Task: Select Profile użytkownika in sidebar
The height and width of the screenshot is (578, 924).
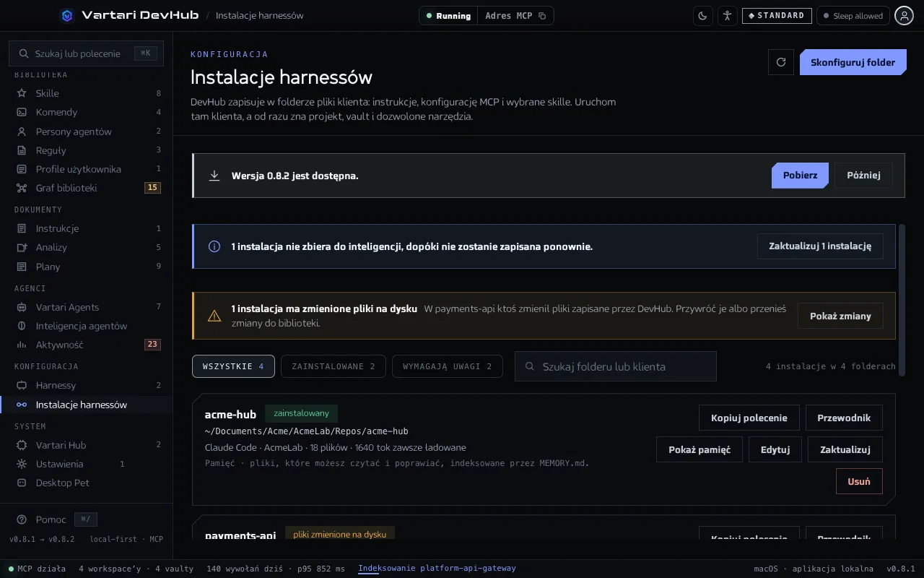Action: [x=87, y=169]
